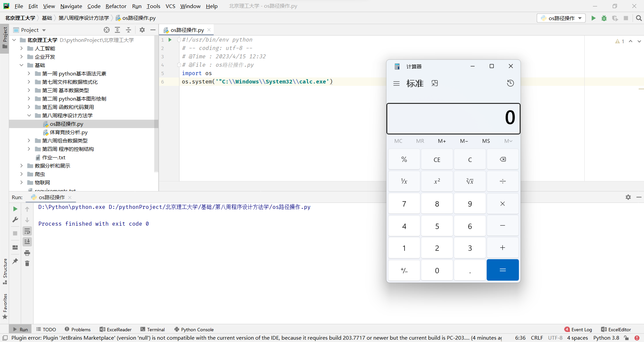Run with coverage from the main toolbar
Image resolution: width=644 pixels, height=342 pixels.
click(615, 18)
